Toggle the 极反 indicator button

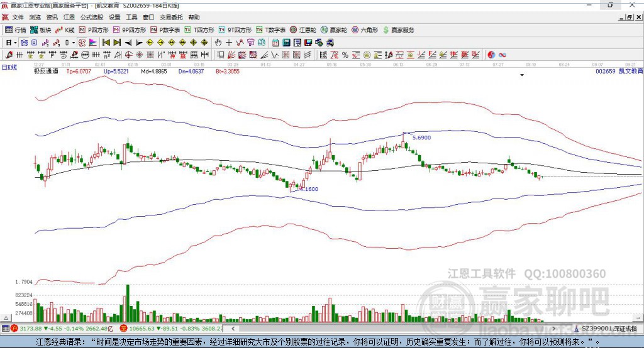pyautogui.click(x=82, y=43)
